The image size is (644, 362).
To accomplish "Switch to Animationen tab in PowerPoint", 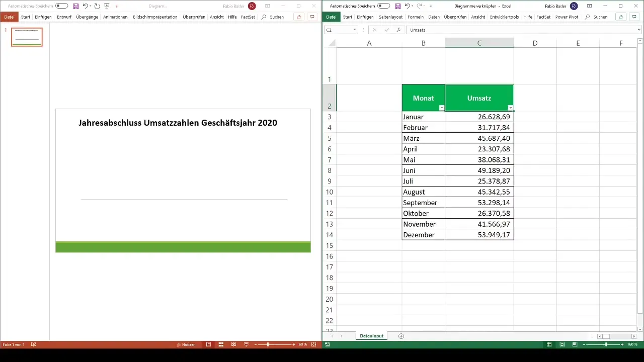I will pos(115,17).
